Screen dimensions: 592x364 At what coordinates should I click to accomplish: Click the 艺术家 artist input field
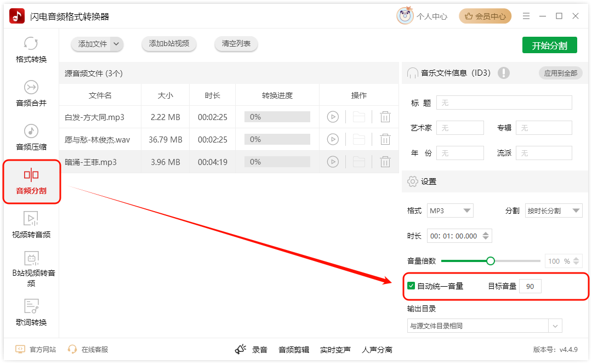point(460,128)
